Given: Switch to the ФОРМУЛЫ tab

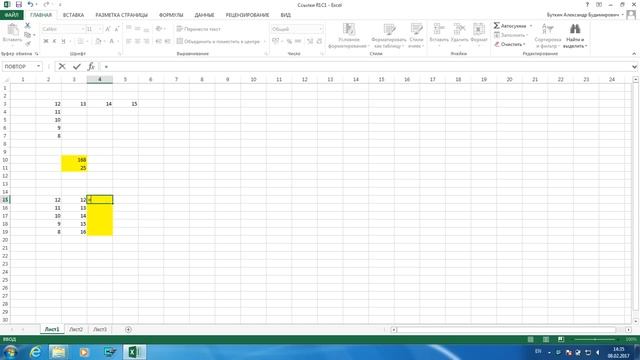Looking at the screenshot, I should tap(171, 15).
